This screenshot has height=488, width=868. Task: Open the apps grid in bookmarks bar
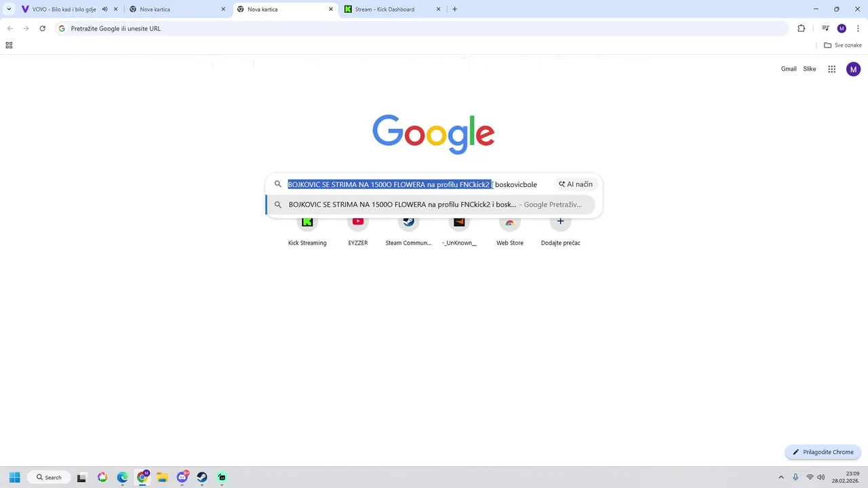tap(9, 45)
